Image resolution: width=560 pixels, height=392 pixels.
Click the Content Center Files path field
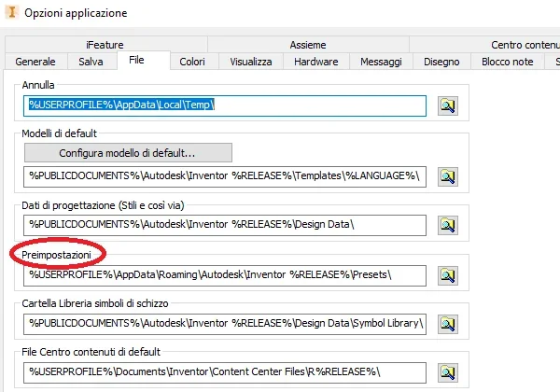(x=225, y=372)
